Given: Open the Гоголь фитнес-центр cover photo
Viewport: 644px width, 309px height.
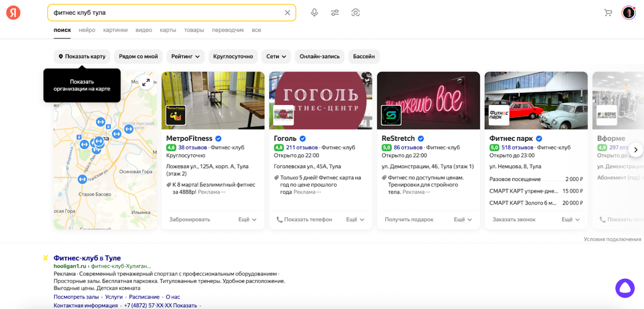Looking at the screenshot, I should tap(320, 100).
